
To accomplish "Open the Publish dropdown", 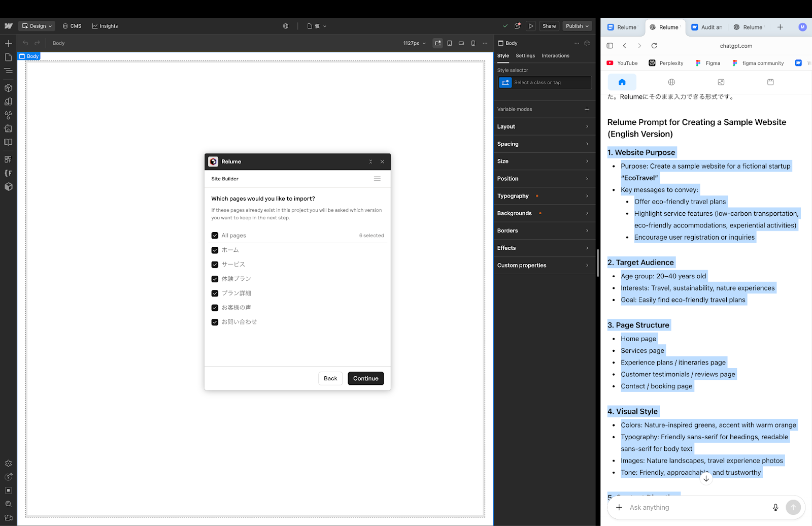I will (x=577, y=26).
